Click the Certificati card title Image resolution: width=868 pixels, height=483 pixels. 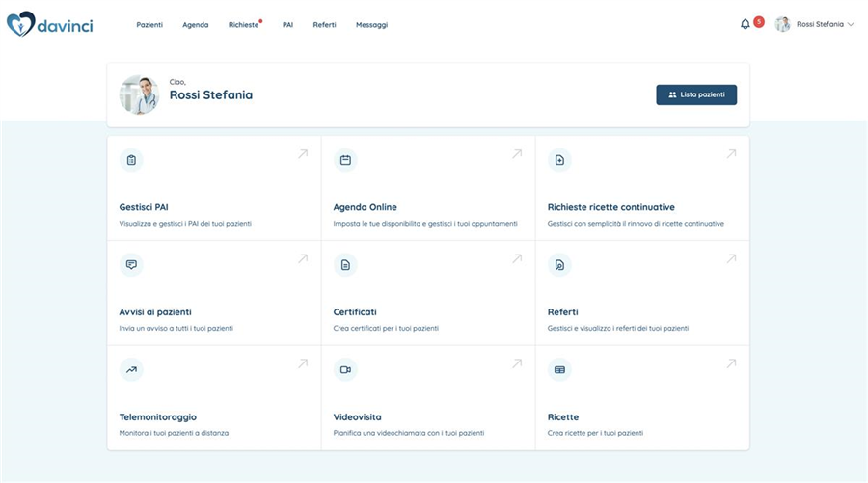(355, 312)
